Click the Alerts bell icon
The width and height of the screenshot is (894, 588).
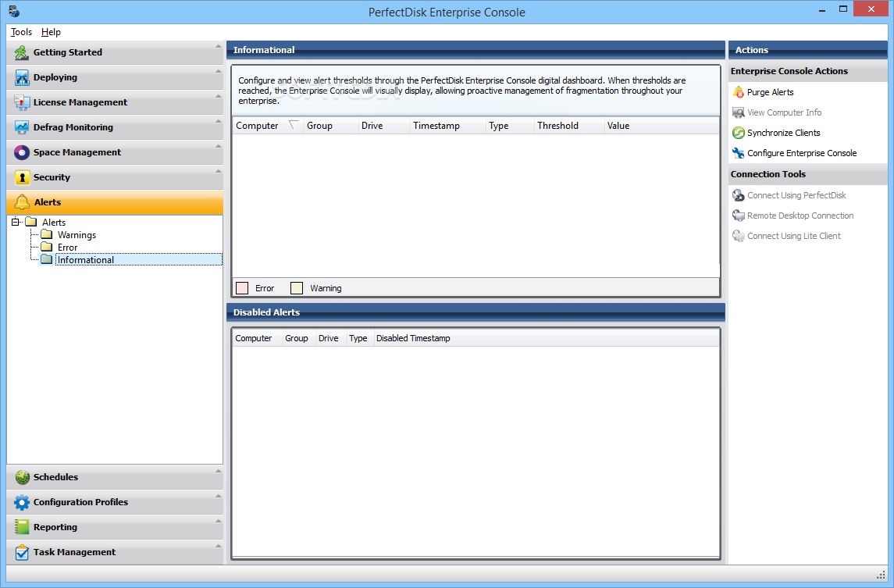22,202
